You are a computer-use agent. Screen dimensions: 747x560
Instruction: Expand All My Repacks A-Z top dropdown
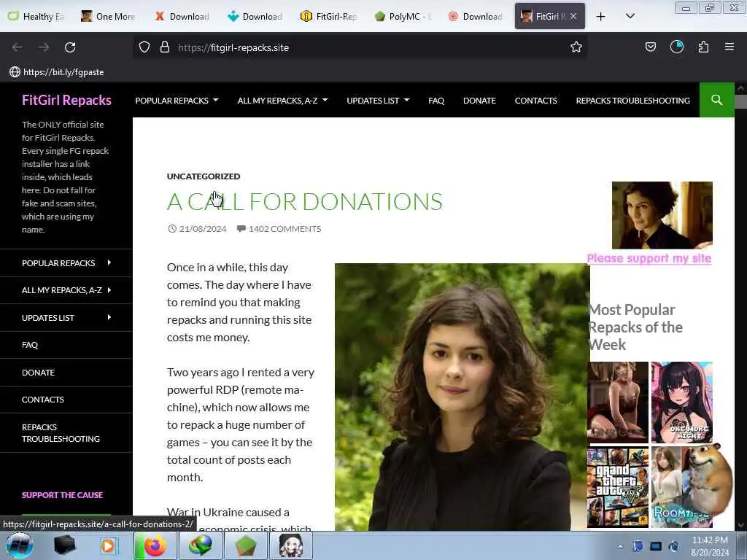[x=282, y=101]
